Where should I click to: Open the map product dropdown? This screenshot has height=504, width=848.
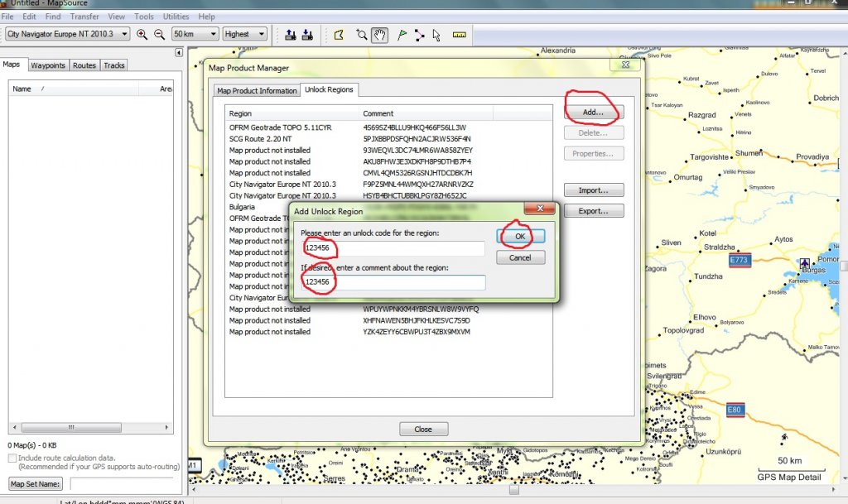click(68, 34)
